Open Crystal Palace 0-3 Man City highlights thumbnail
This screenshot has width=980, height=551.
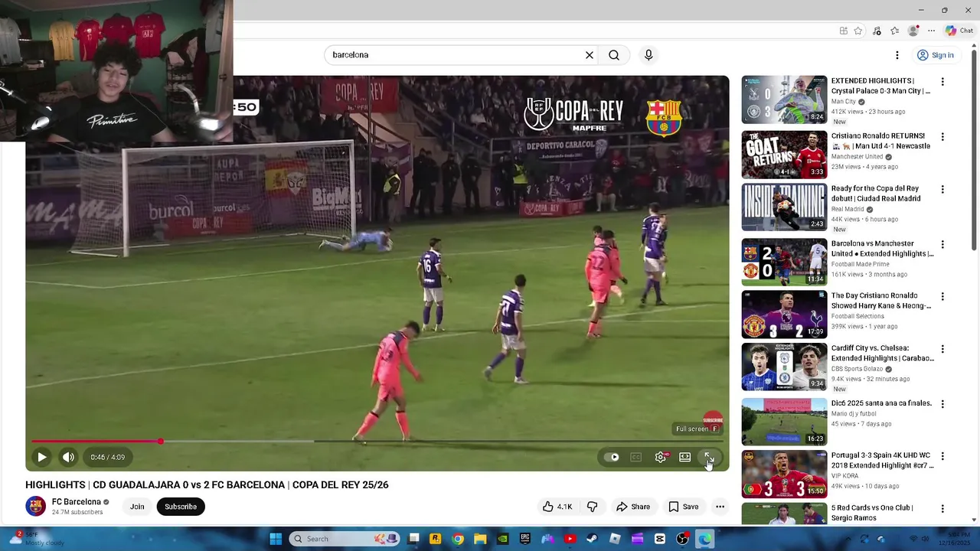click(x=784, y=99)
